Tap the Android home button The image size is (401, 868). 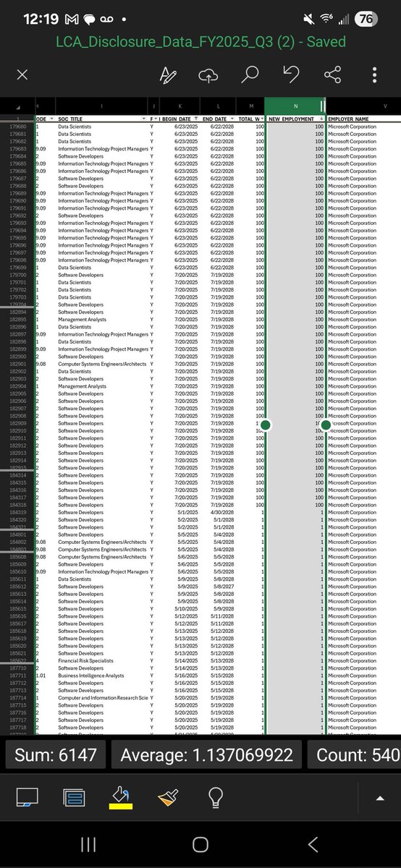tap(200, 844)
